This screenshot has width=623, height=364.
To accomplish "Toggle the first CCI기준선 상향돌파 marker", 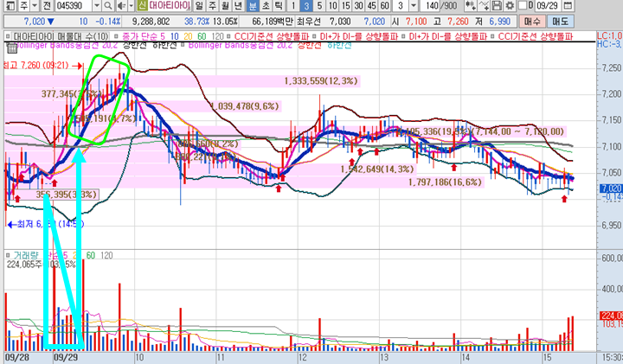I will pyautogui.click(x=228, y=36).
